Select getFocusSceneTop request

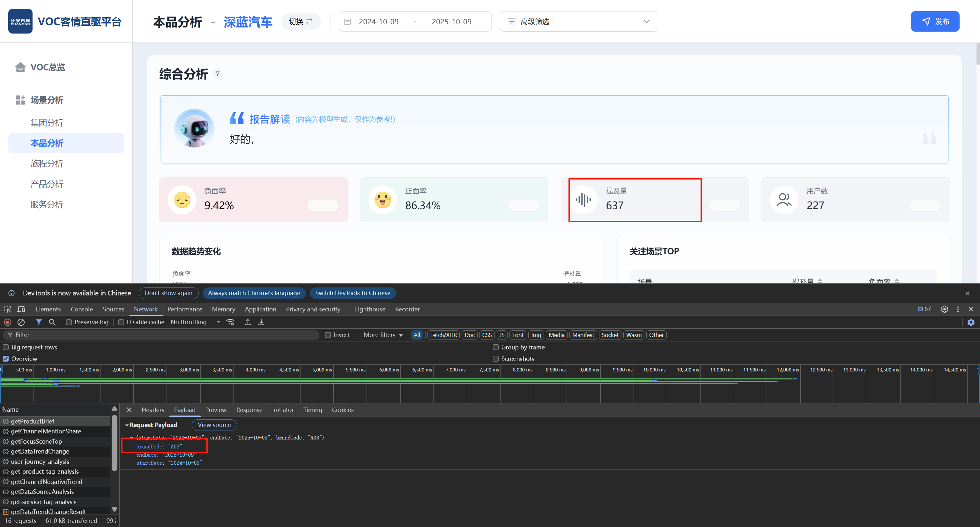(x=36, y=441)
